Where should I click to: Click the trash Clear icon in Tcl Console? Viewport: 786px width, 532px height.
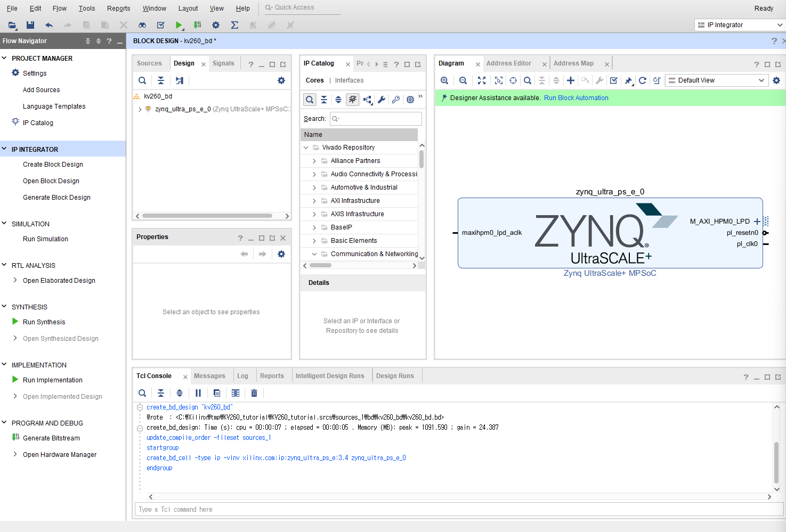pos(254,393)
